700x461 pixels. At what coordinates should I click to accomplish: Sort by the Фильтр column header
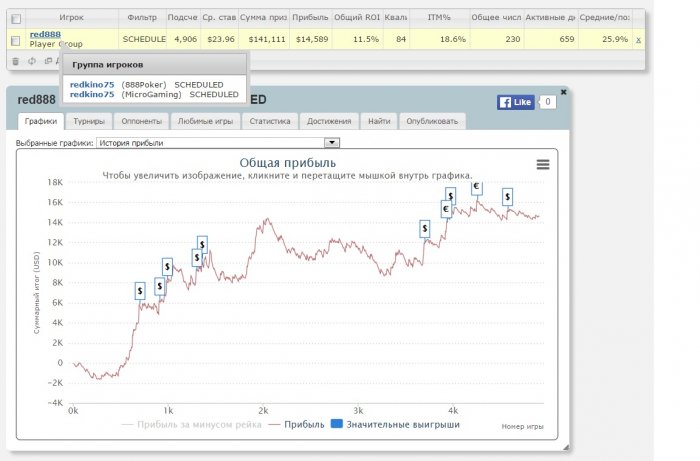[x=142, y=17]
